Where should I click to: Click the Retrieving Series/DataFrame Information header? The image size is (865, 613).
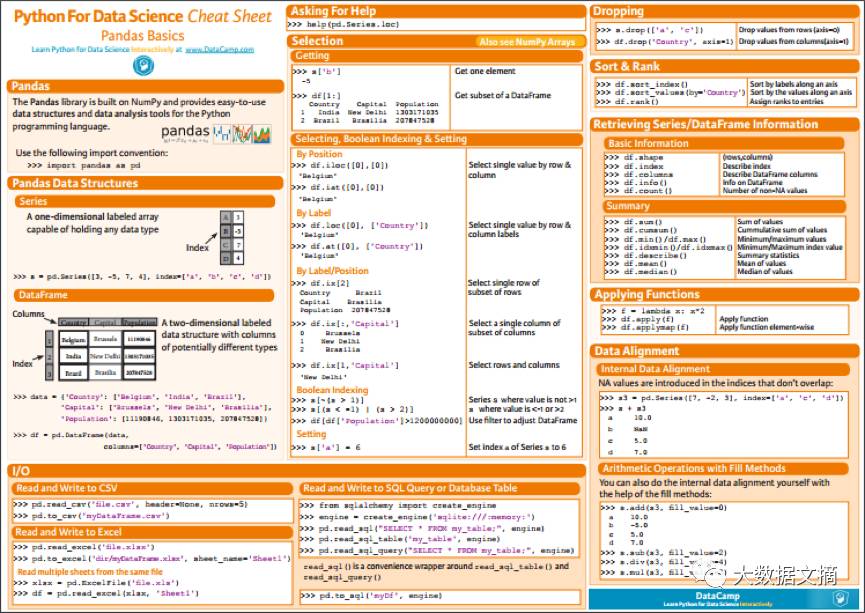pos(706,124)
